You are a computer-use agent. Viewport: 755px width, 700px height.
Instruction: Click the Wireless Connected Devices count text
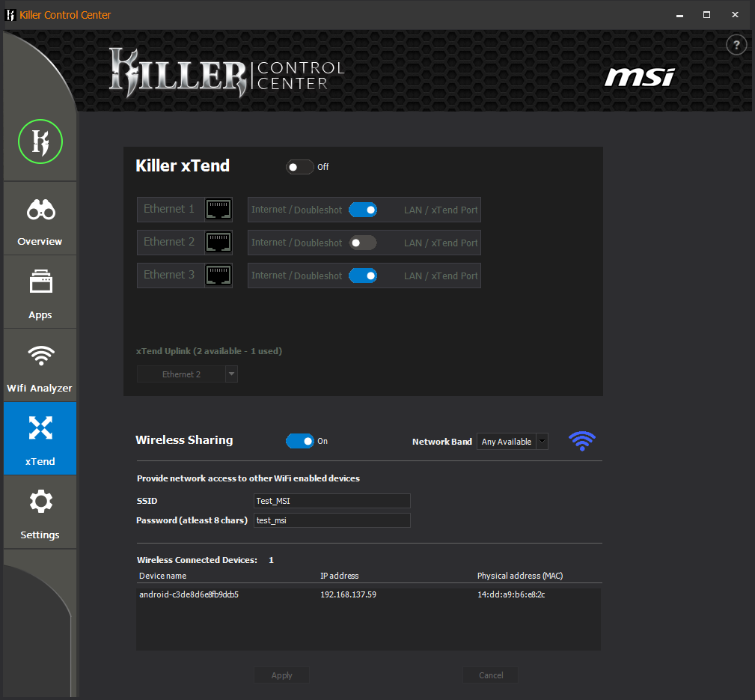[205, 560]
